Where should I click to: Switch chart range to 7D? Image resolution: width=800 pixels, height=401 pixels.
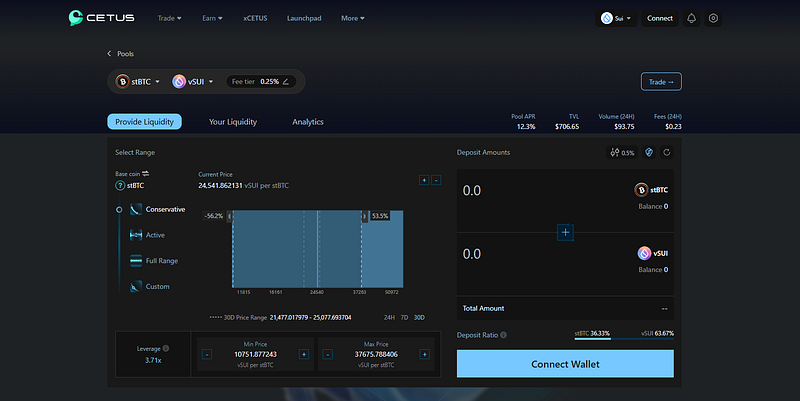(x=405, y=317)
